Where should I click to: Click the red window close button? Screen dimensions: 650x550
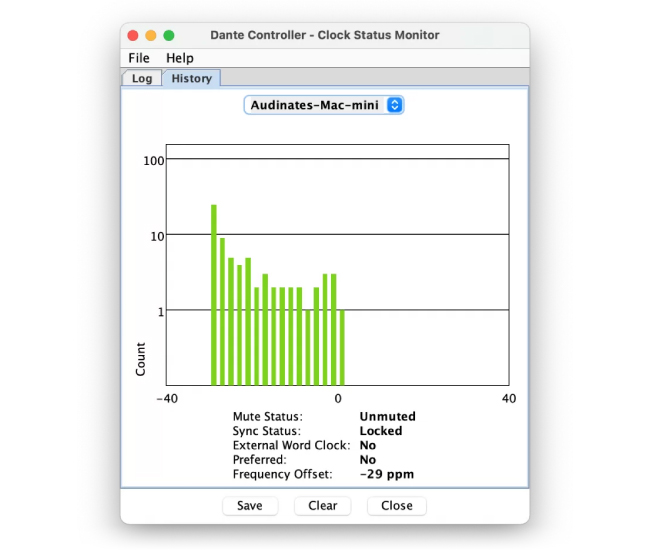133,35
